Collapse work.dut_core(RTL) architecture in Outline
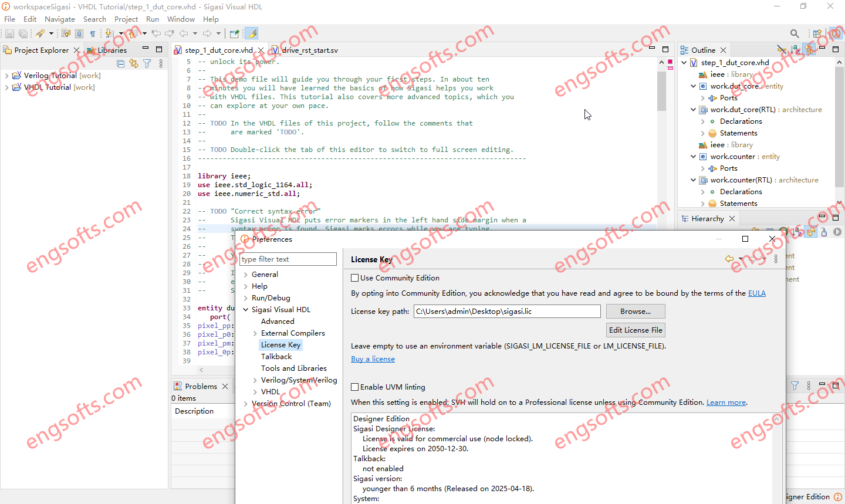Screen dimensions: 845x504 (x=693, y=110)
